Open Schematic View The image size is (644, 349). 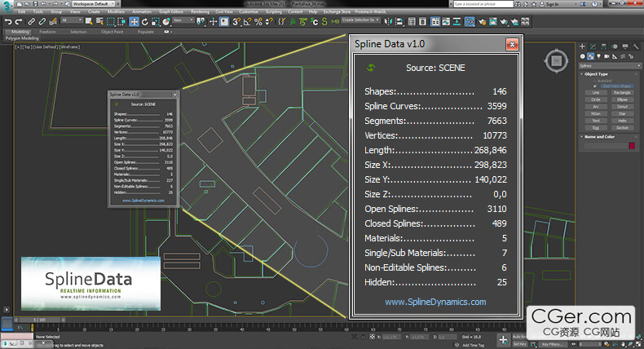tap(457, 21)
